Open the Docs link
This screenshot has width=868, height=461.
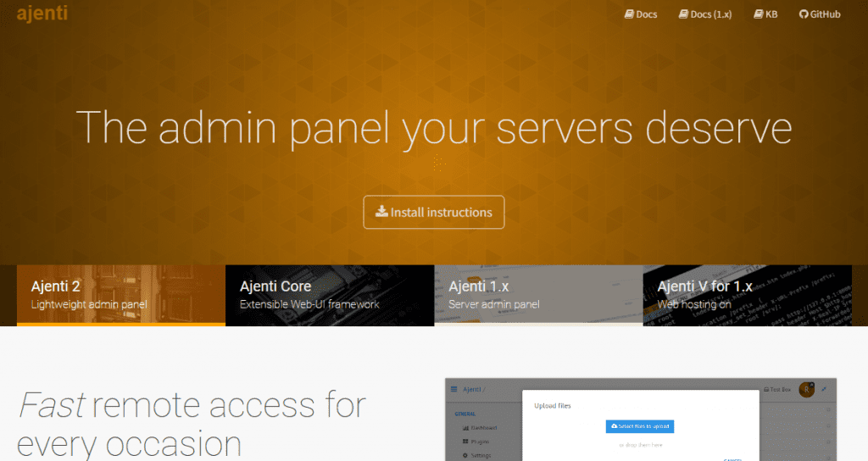(x=641, y=14)
